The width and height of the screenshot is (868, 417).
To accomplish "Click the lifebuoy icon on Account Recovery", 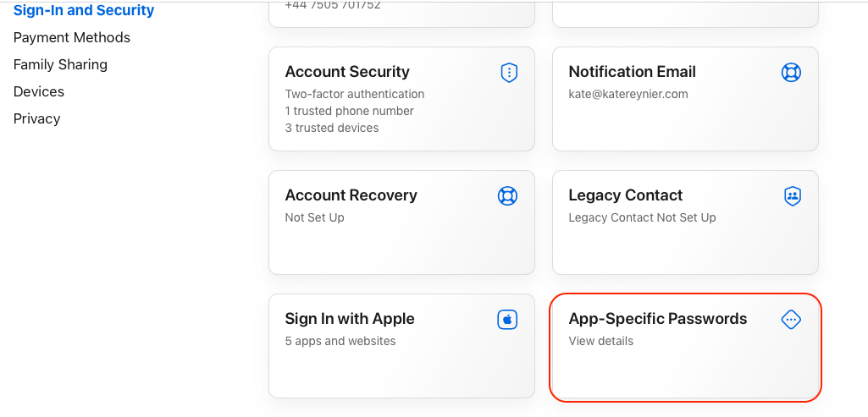I will click(x=507, y=195).
